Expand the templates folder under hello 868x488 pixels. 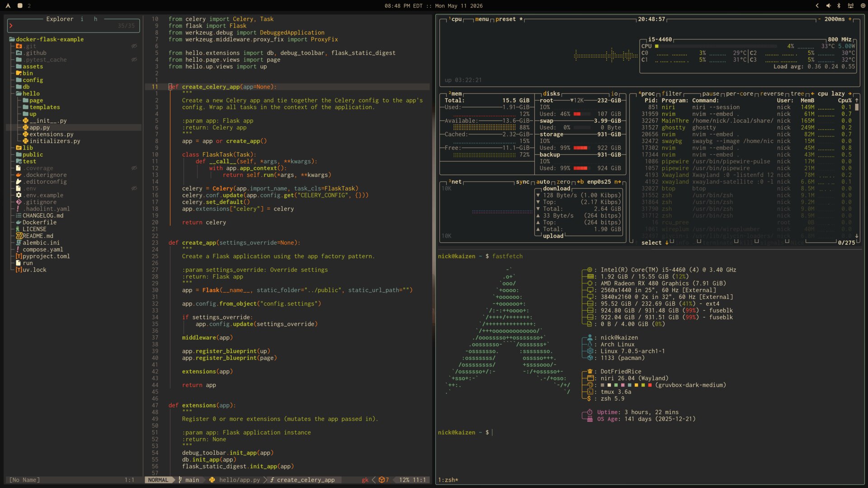[42, 107]
